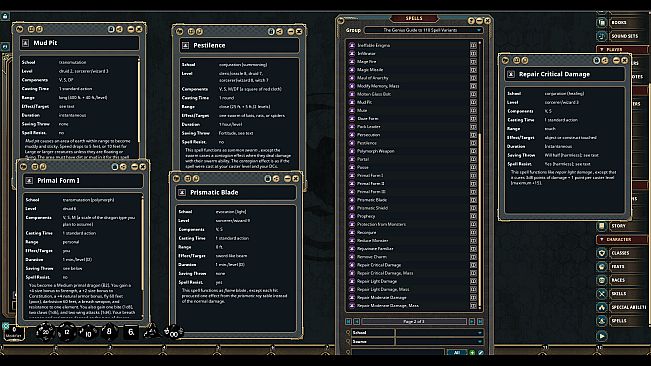
Task: Roll the d12 die
Action: (x=66, y=332)
